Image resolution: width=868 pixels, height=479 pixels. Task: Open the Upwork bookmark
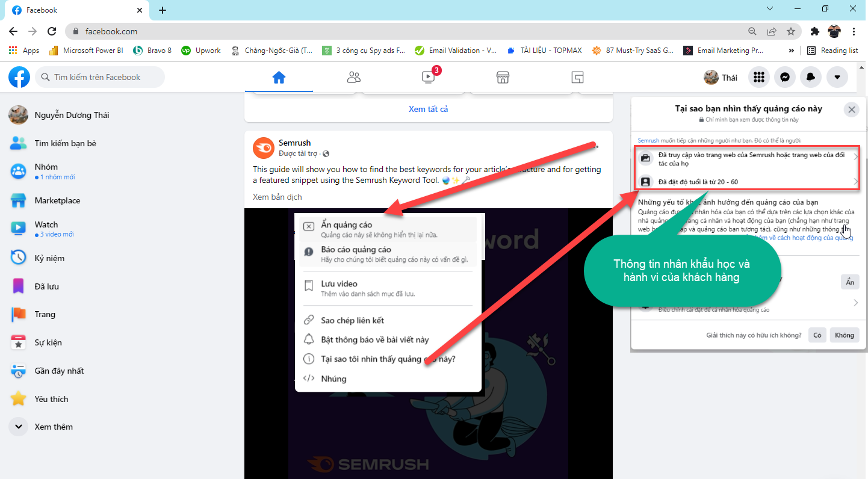pos(201,51)
